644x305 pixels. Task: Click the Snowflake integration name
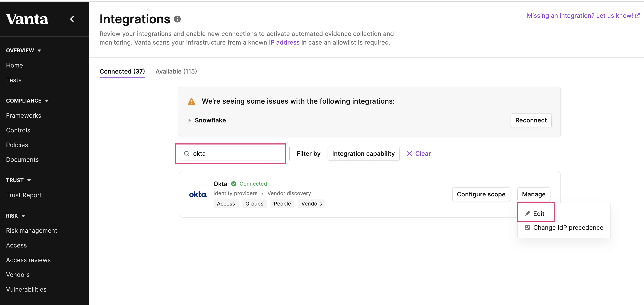[210, 120]
